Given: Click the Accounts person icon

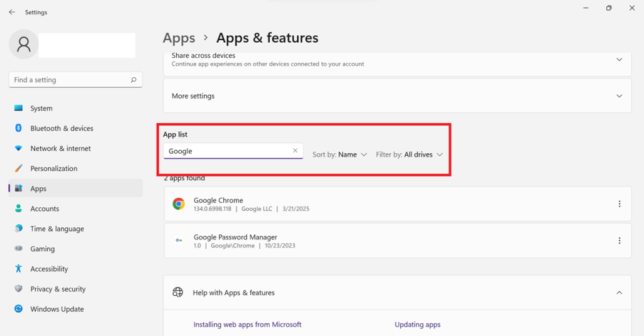Looking at the screenshot, I should 18,209.
